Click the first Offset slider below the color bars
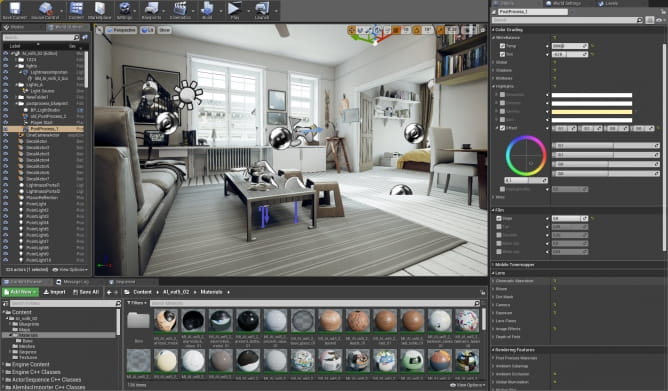668x391 pixels. (606, 146)
